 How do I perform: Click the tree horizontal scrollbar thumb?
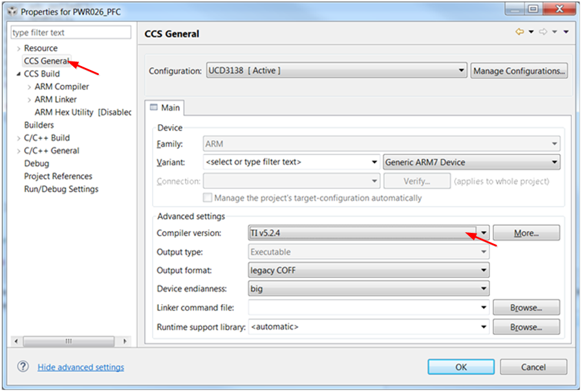[69, 341]
